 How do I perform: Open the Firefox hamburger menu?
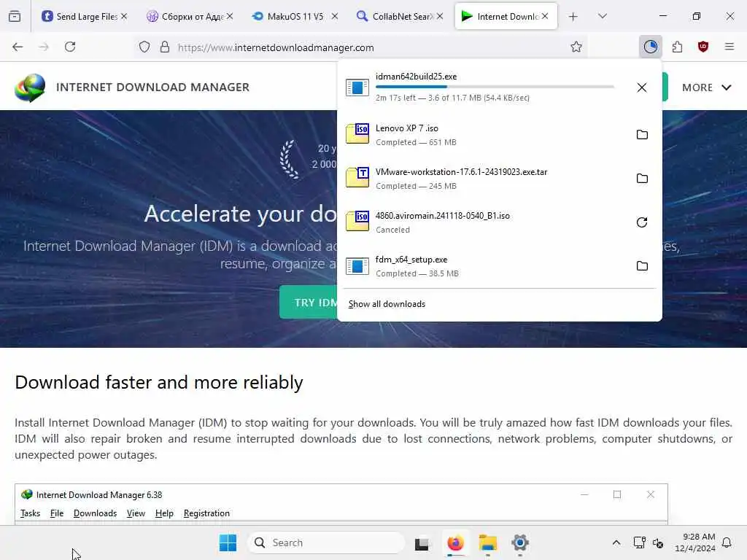coord(729,47)
